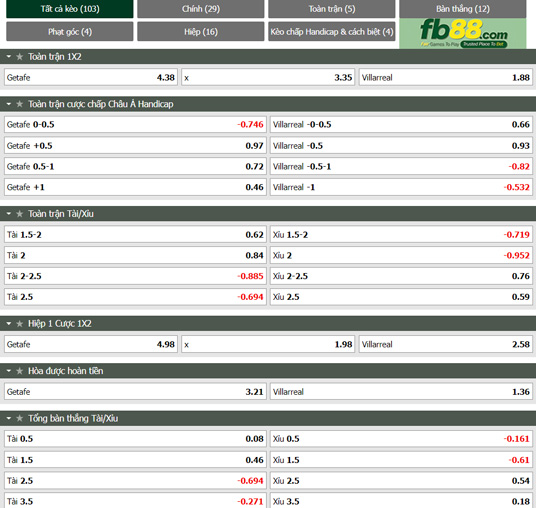The width and height of the screenshot is (536, 508).
Task: Collapse the Hòa được hoàn tiền section arrow
Action: point(9,371)
